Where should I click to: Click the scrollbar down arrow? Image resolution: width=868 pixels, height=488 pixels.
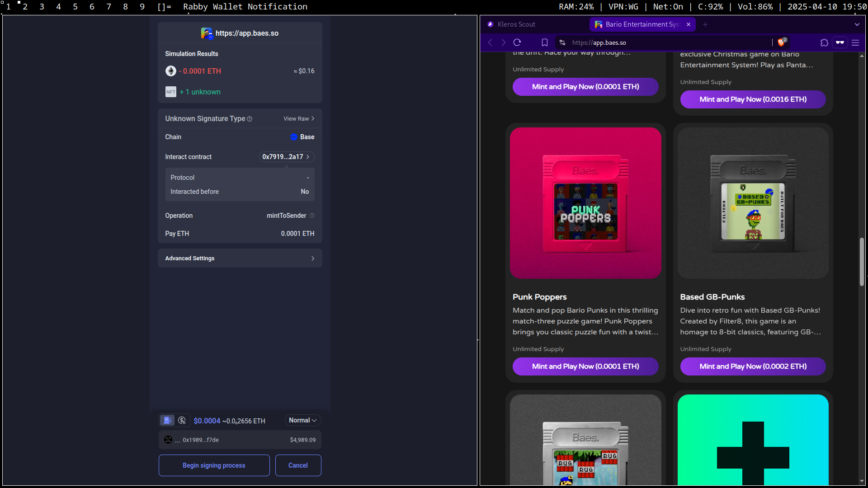click(862, 481)
